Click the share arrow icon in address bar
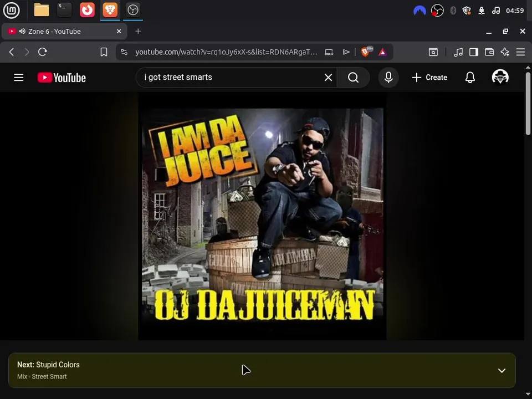 (346, 52)
